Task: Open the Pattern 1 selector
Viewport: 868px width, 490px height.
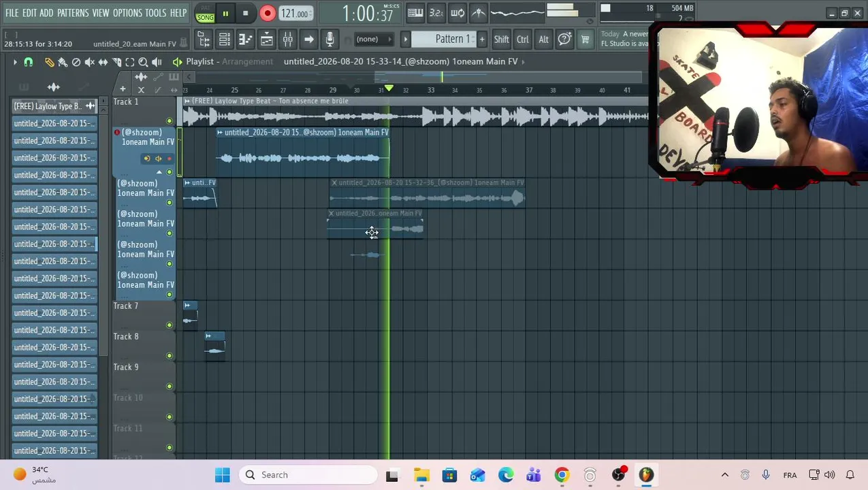Action: (x=445, y=39)
